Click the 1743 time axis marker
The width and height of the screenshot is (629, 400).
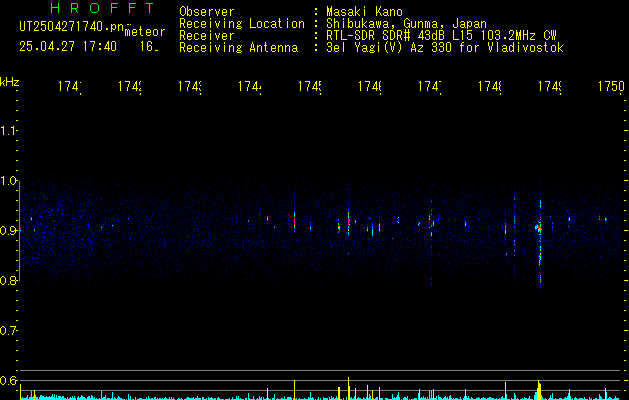[190, 86]
